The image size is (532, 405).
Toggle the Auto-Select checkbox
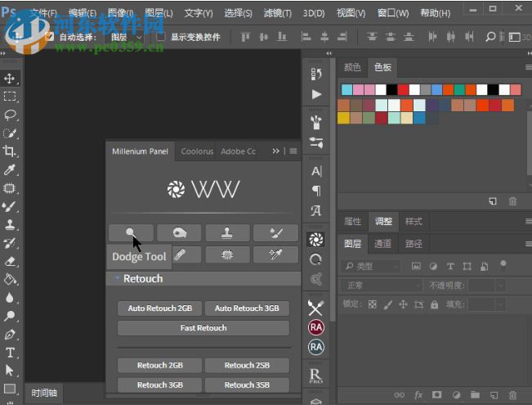click(50, 36)
